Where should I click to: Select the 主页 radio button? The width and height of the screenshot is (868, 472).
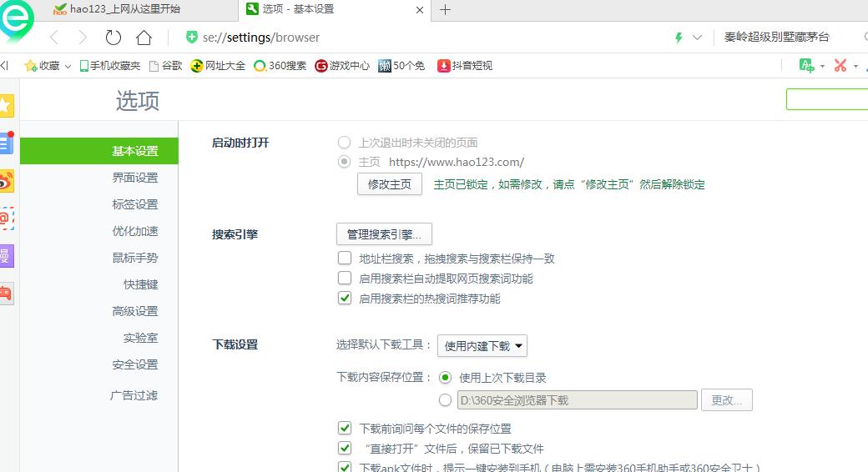345,162
